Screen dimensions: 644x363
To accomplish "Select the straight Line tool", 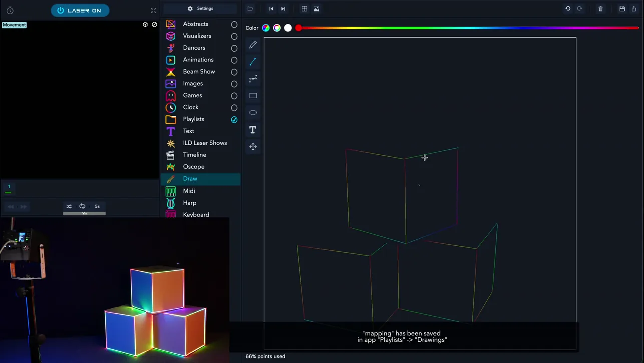I will pyautogui.click(x=253, y=62).
